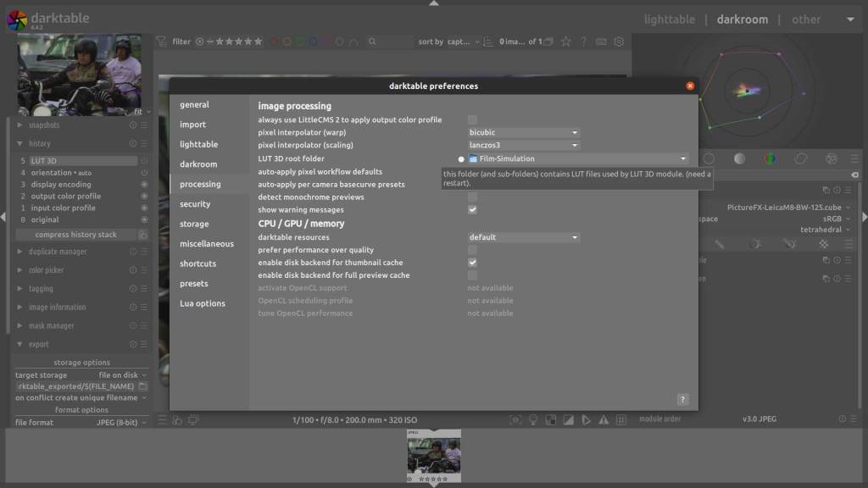Open file format JPEG (8-bit) dropdown
868x488 pixels.
(x=121, y=423)
